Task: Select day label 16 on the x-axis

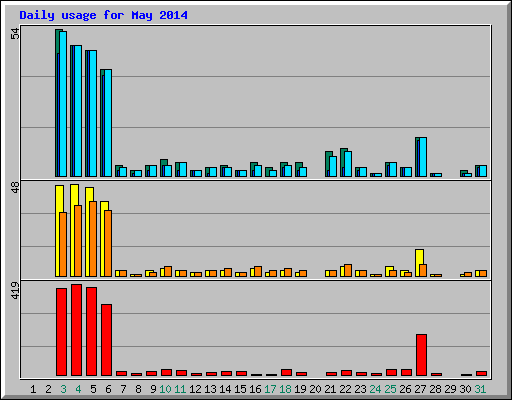Action: pyautogui.click(x=255, y=389)
